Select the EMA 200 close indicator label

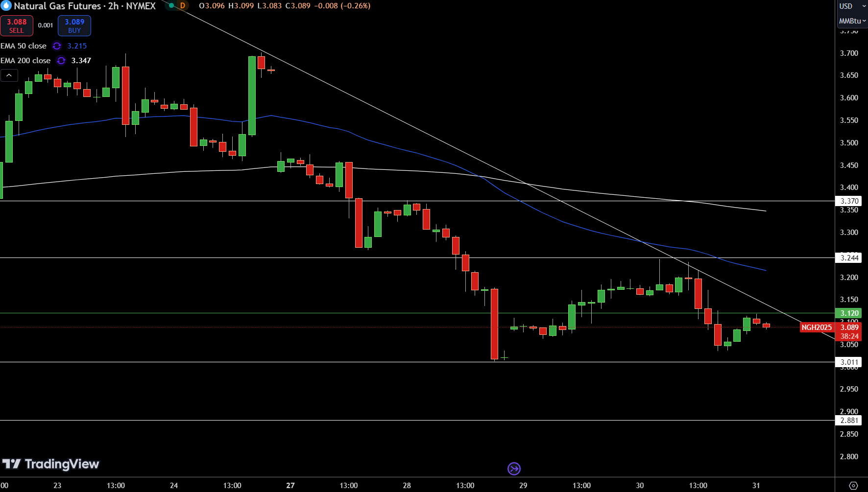25,61
